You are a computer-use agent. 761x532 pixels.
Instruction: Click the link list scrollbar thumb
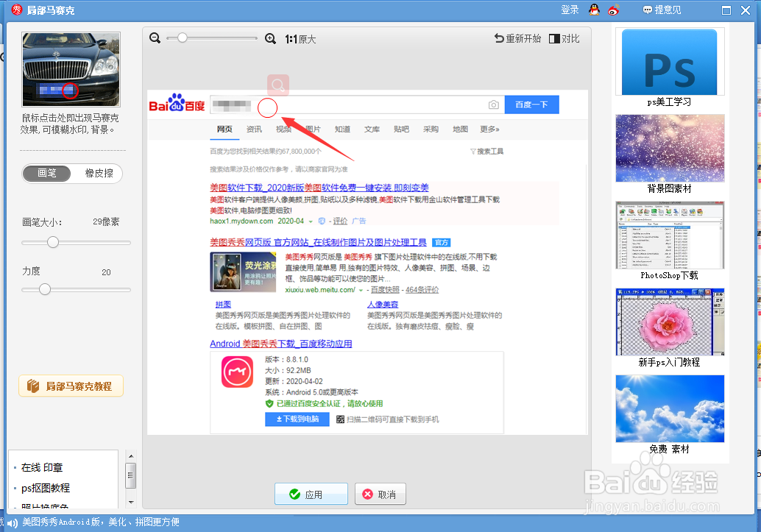tap(130, 475)
